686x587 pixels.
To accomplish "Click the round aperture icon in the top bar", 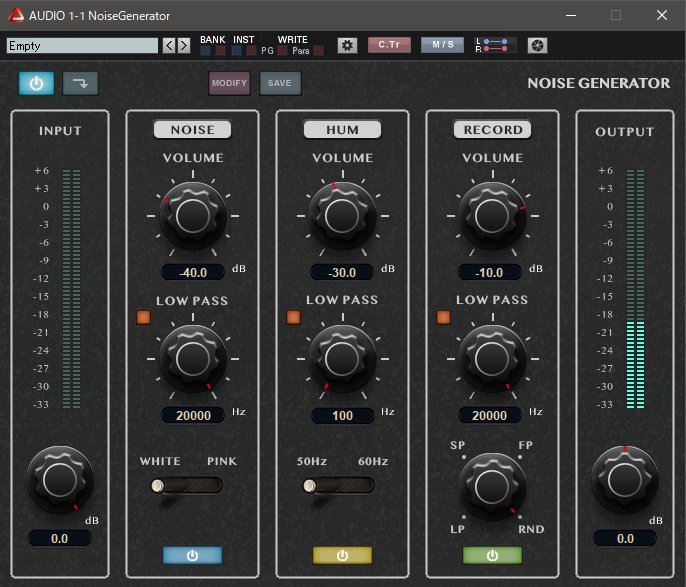I will click(x=537, y=45).
